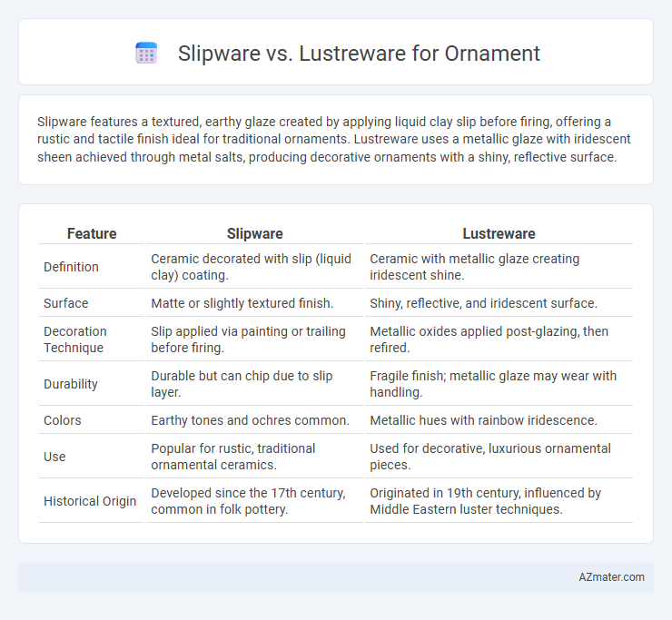Click 'Originated in 19th century' cell
The height and width of the screenshot is (620, 672).
click(x=499, y=501)
